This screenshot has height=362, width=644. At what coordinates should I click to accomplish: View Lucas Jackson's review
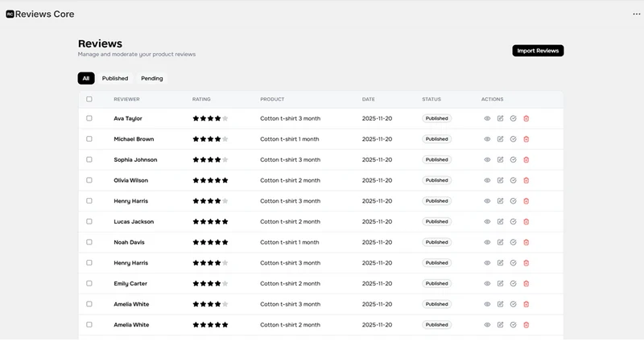pos(487,222)
